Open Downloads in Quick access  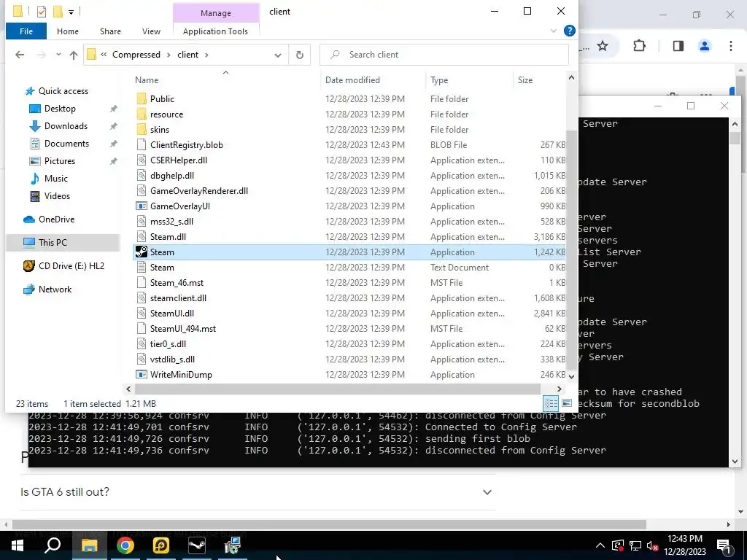tap(66, 126)
